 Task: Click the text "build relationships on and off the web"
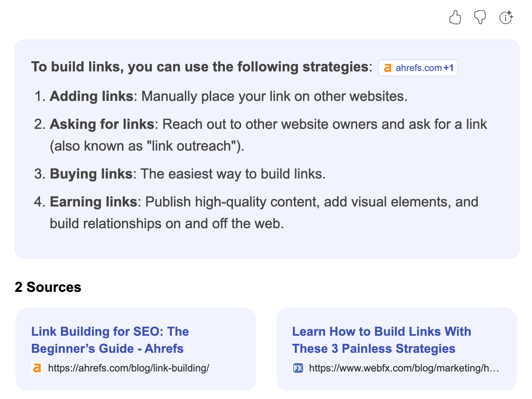pyautogui.click(x=167, y=224)
